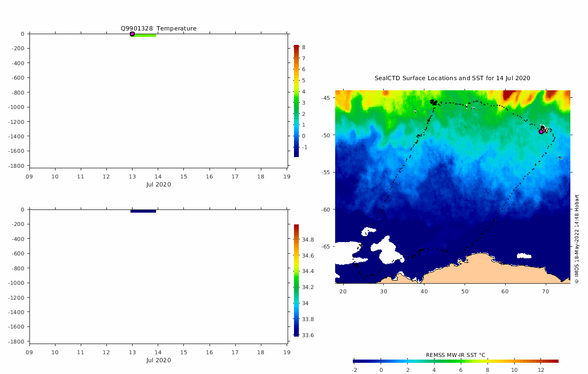
Task: Click the Jul 2020 label under the salinity plot
Action: coord(159,360)
